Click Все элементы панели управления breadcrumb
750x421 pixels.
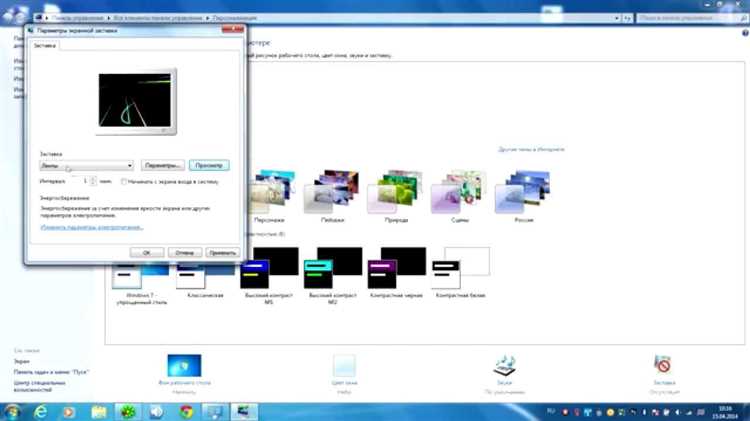pos(157,18)
